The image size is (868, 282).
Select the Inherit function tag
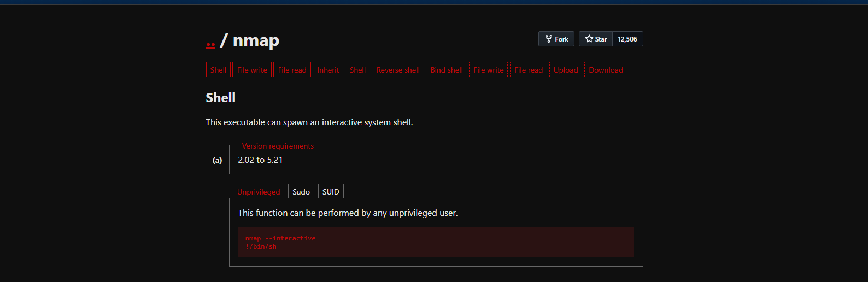(328, 70)
